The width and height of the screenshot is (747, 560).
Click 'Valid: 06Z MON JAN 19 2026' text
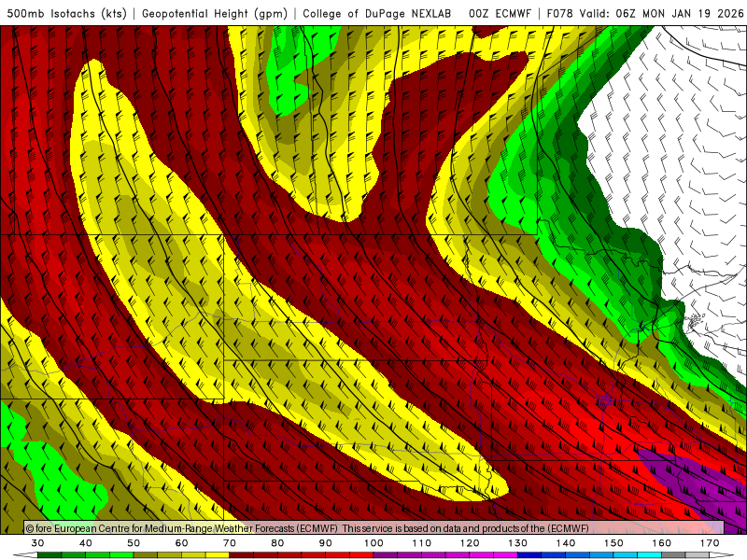point(661,13)
